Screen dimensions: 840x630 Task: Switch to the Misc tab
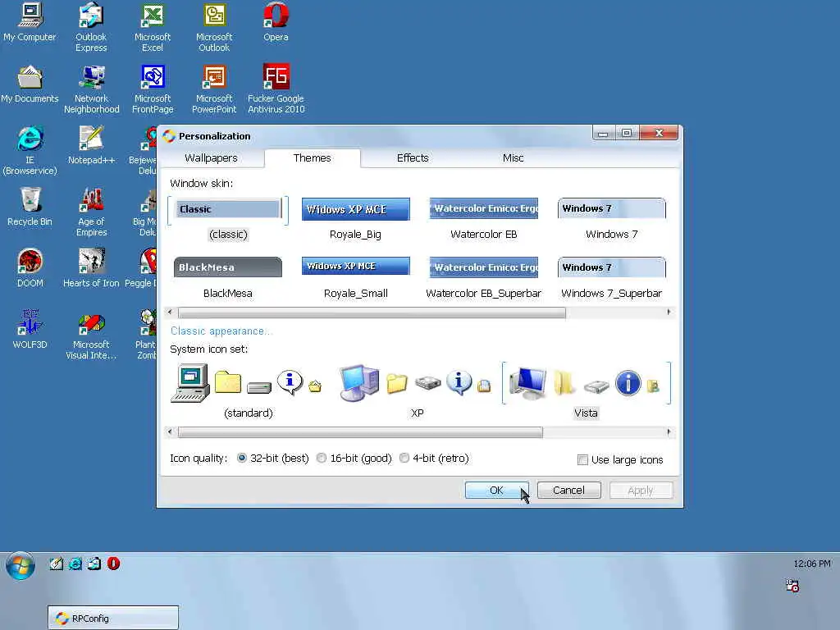click(x=514, y=158)
